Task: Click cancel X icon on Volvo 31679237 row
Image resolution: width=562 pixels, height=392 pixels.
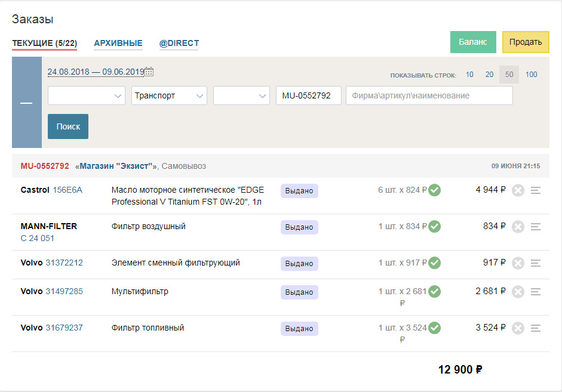Action: tap(518, 328)
